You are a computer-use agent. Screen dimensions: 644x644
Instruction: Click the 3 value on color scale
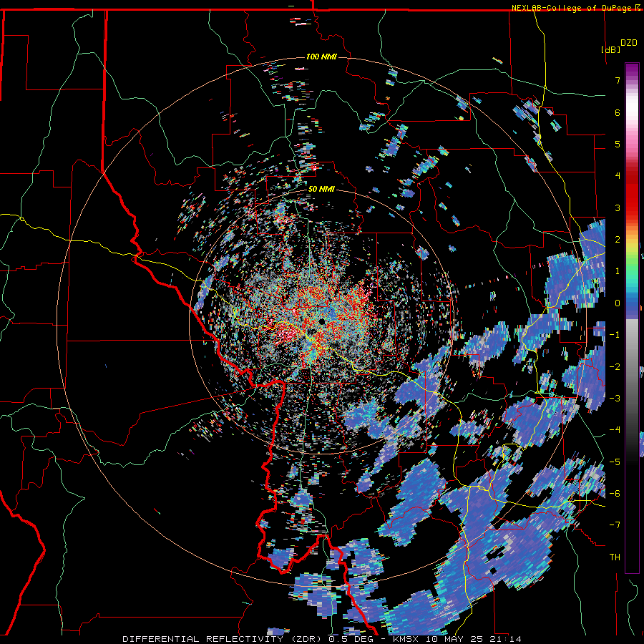[618, 208]
